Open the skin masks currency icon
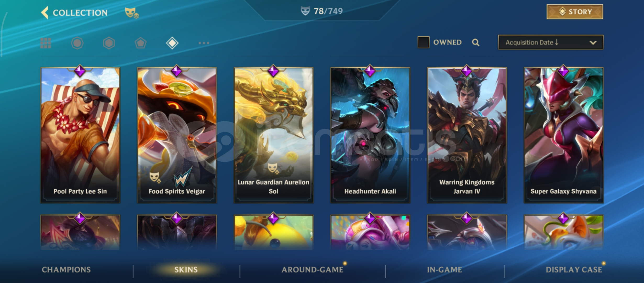This screenshot has height=283, width=644. (x=132, y=13)
